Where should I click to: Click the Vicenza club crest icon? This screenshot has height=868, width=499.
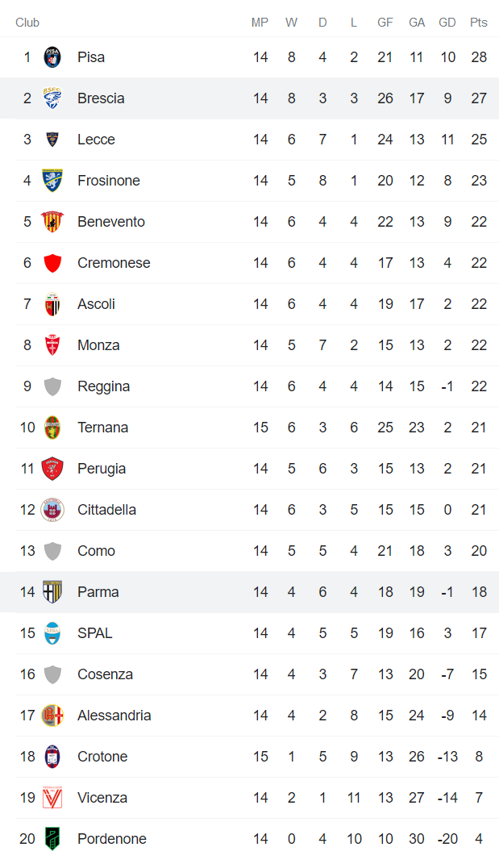point(52,798)
